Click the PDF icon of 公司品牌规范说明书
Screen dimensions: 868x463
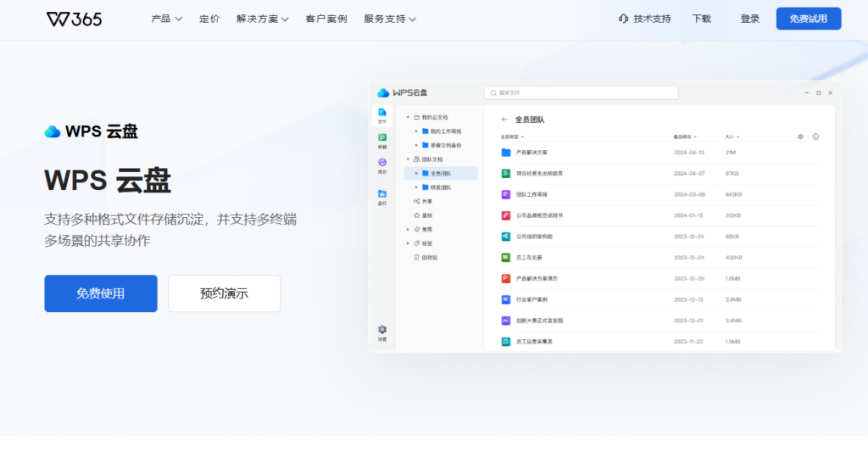point(506,215)
